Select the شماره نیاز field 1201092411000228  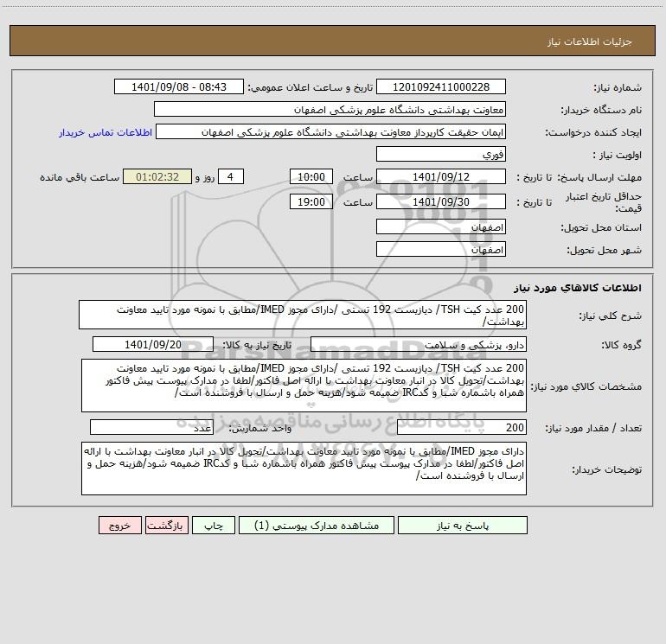pyautogui.click(x=441, y=87)
